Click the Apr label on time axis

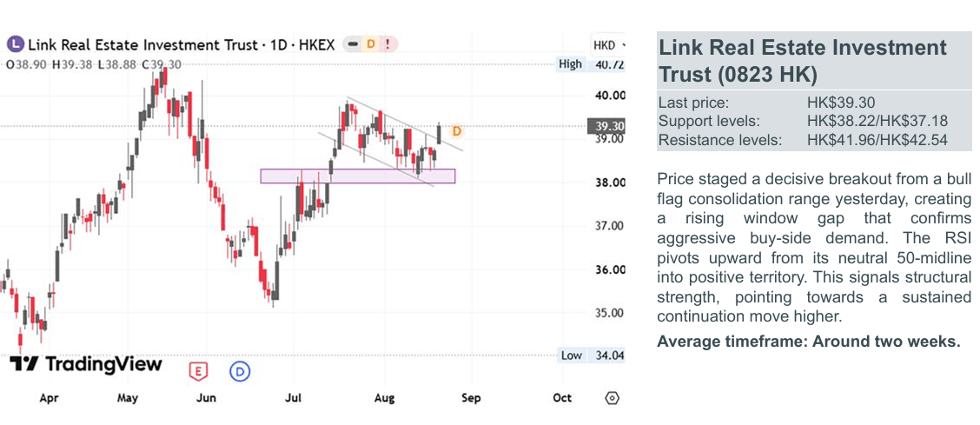[49, 399]
